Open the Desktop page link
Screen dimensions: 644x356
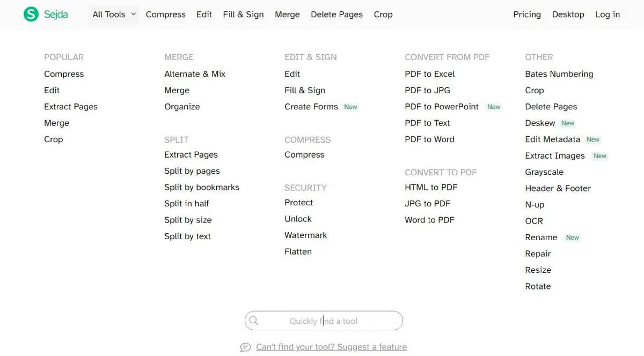click(568, 14)
